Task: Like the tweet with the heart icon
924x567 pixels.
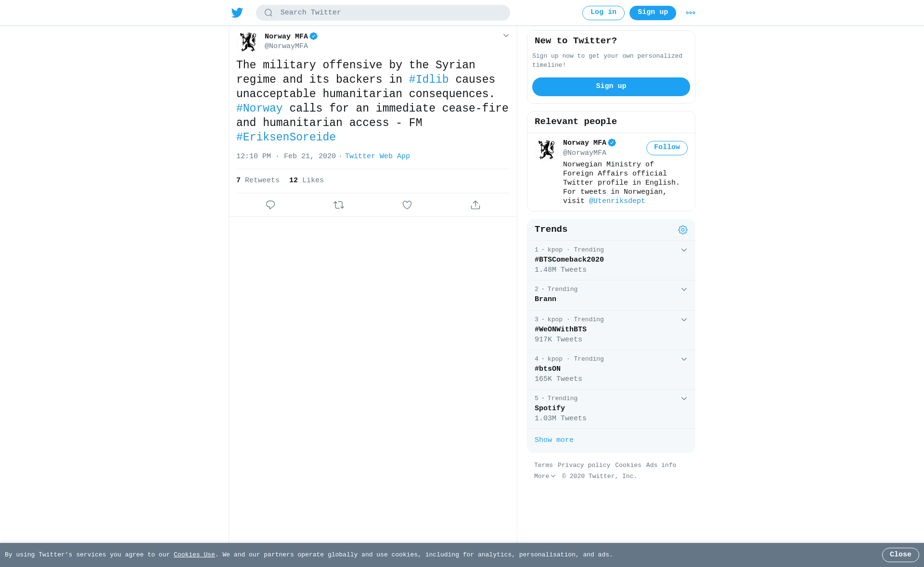Action: [407, 205]
